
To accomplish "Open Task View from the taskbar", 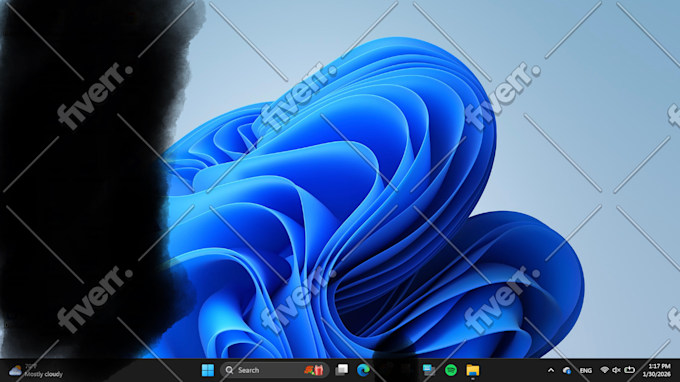I will coord(342,370).
